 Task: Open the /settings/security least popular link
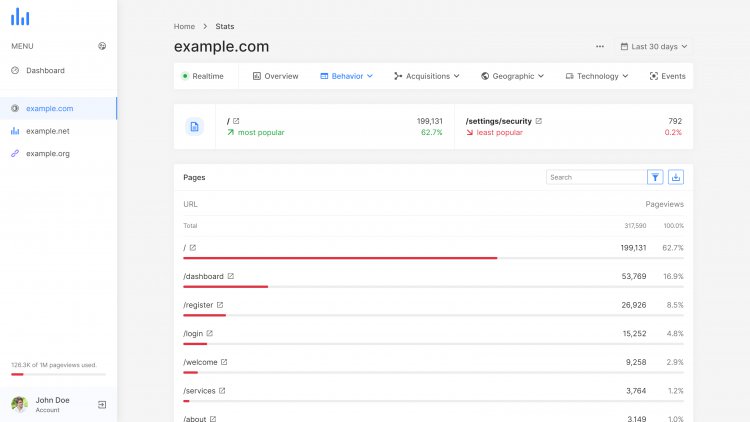pyautogui.click(x=498, y=121)
